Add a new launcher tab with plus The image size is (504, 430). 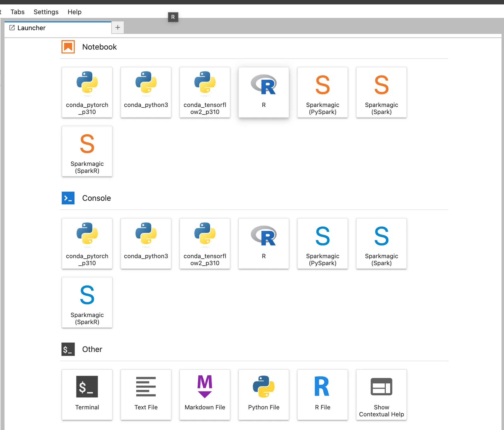click(118, 27)
